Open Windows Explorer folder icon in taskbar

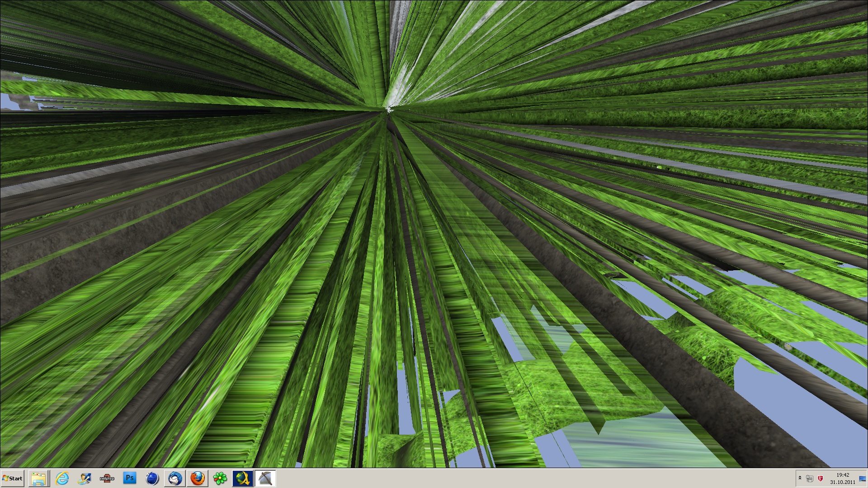39,478
